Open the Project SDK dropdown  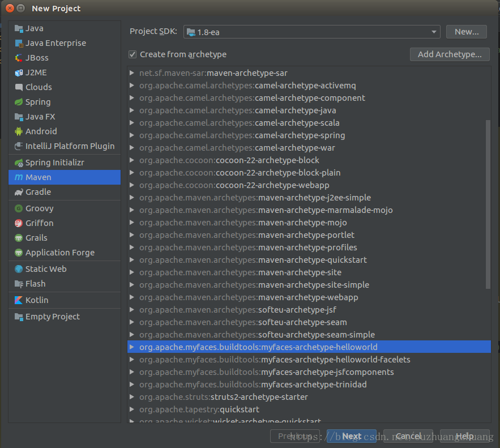point(312,32)
